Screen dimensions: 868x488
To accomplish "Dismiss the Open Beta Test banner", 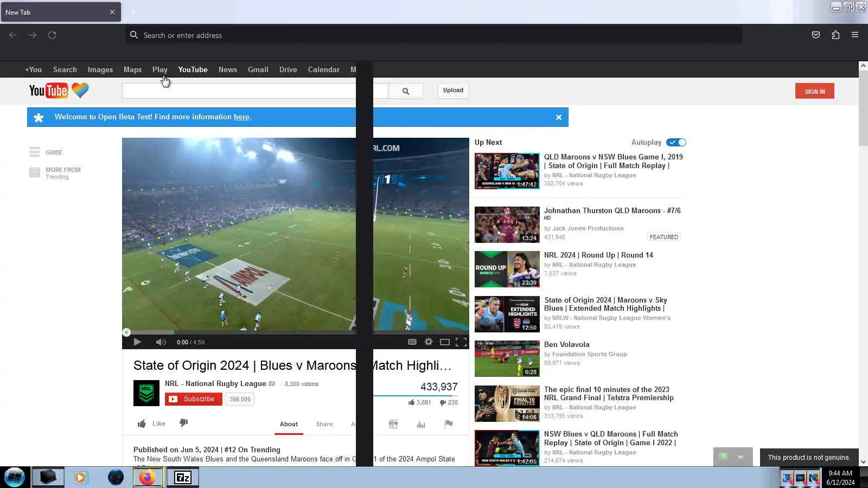I will 559,117.
